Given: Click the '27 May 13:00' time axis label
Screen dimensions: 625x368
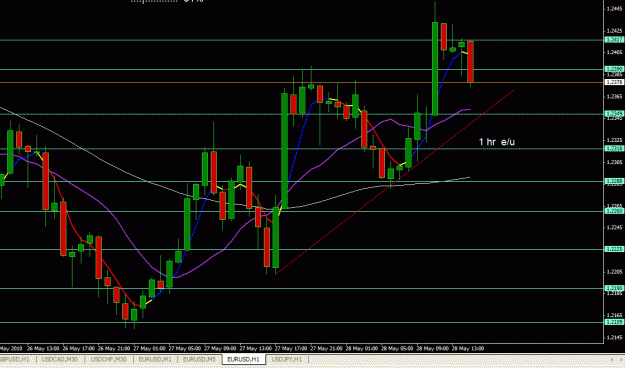Looking at the screenshot, I should tap(256, 348).
